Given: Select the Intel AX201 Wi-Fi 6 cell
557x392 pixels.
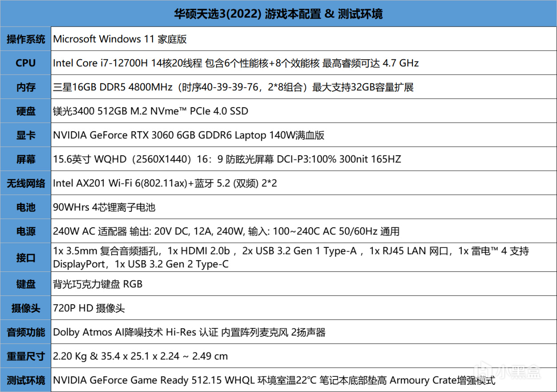Looking at the screenshot, I should click(x=304, y=183).
